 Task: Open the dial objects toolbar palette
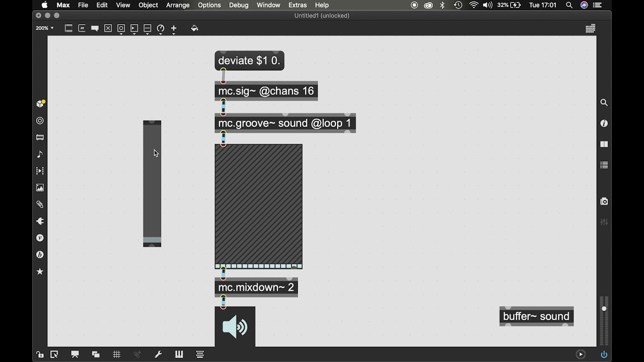tap(160, 29)
